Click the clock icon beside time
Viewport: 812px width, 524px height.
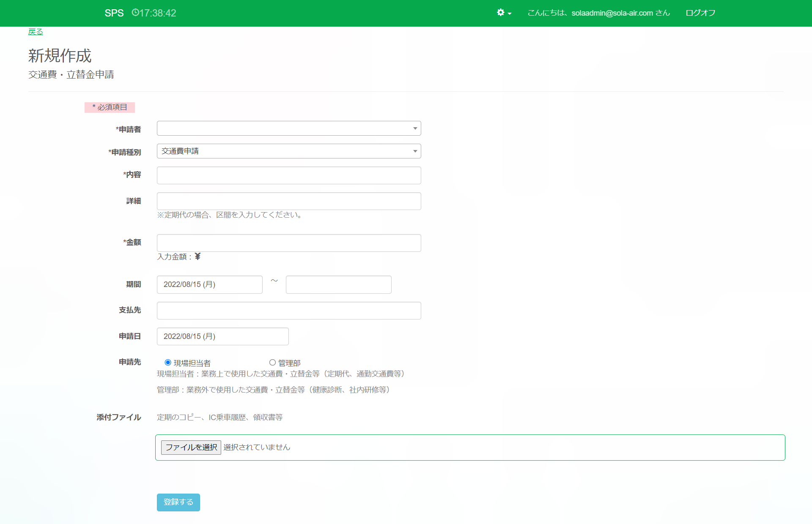[135, 13]
